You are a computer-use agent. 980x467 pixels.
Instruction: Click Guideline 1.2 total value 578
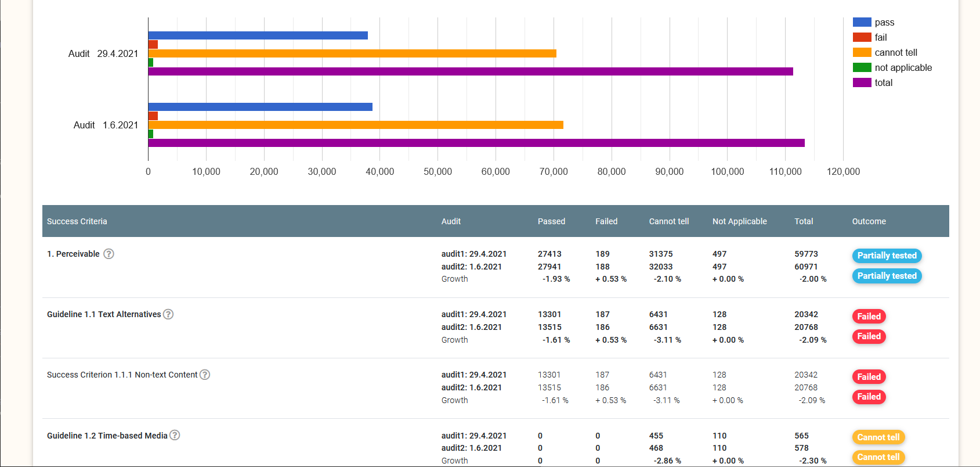click(801, 448)
